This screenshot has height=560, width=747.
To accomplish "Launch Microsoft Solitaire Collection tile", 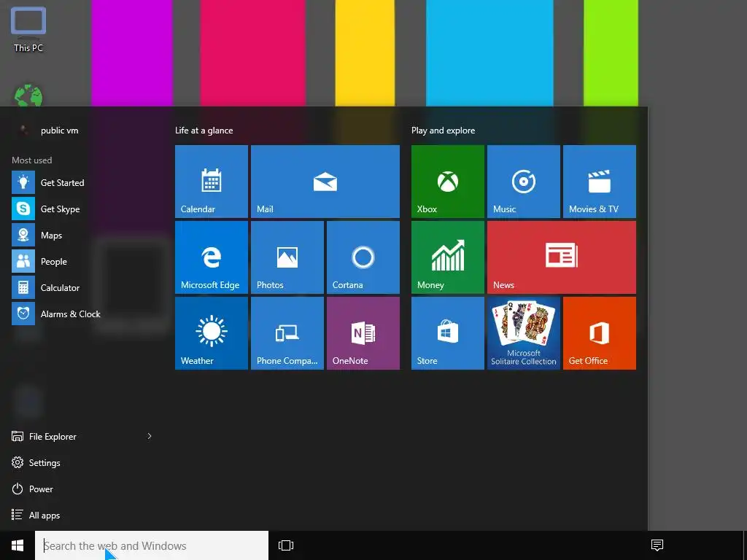I will [524, 332].
